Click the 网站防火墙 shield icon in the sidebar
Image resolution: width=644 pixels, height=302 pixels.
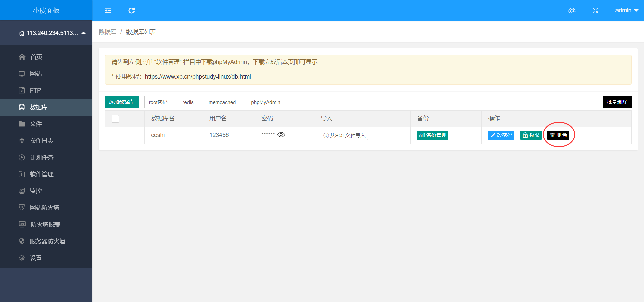pos(22,207)
